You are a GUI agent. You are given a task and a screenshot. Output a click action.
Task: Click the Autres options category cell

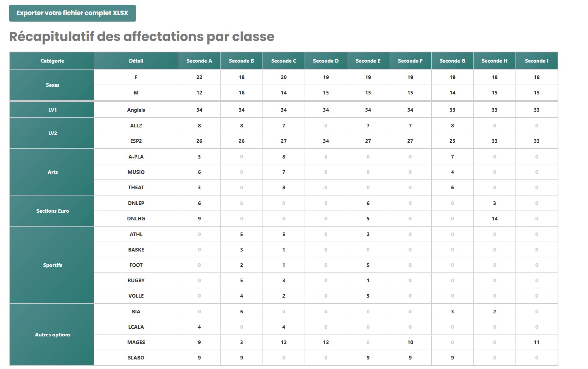pos(52,335)
